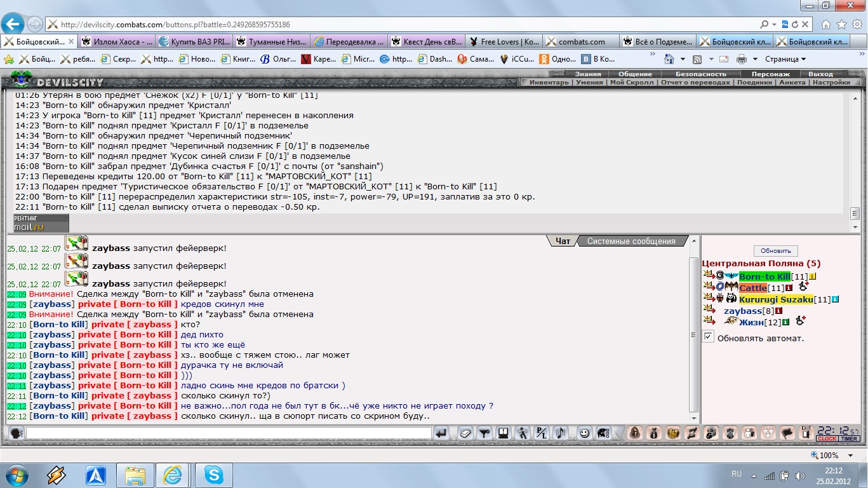Screen dimensions: 868x488
Task: Click the chat message input field
Action: click(x=229, y=433)
